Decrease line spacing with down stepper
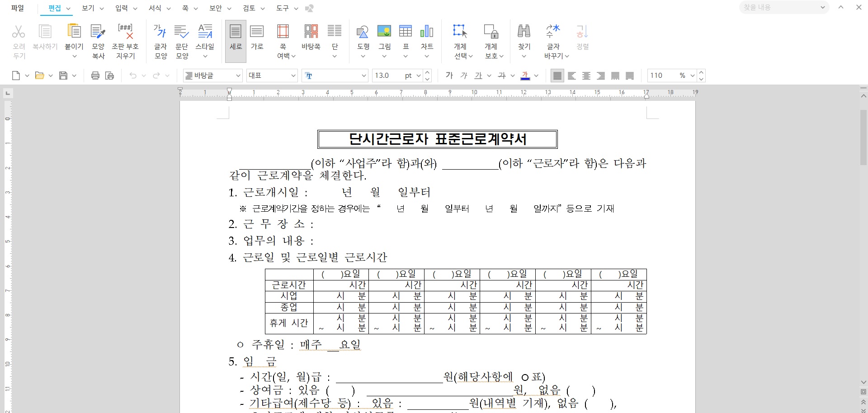This screenshot has width=868, height=413. click(x=701, y=79)
